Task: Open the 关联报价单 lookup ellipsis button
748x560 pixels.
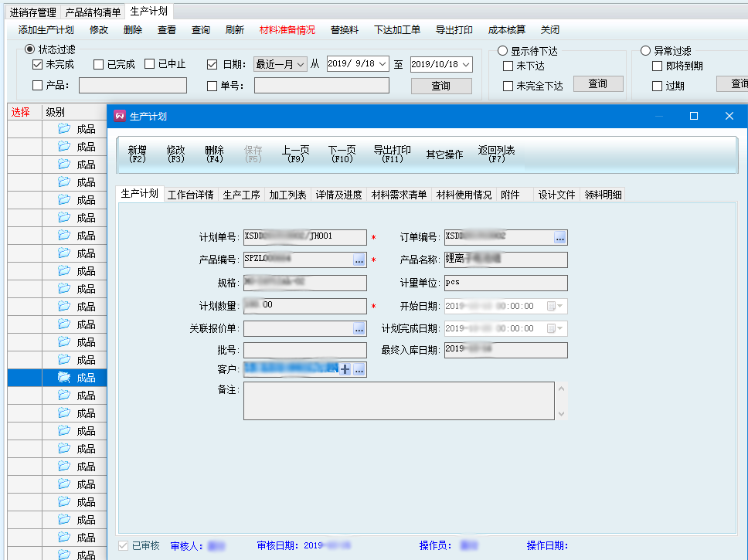Action: pos(359,328)
